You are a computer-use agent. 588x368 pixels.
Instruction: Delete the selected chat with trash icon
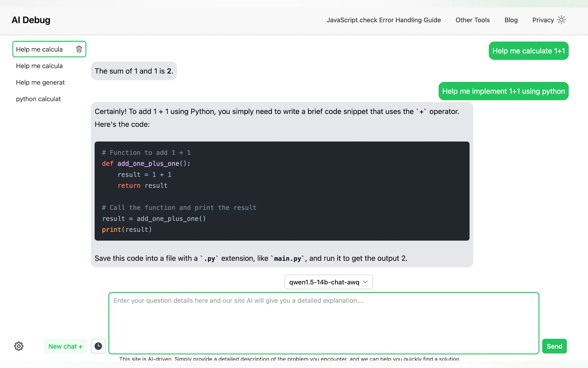79,49
